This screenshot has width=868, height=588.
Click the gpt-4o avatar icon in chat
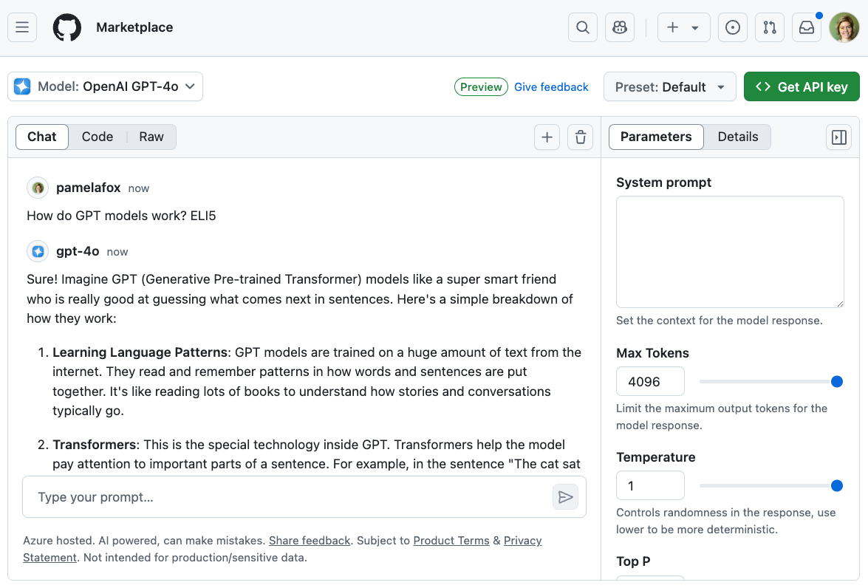click(x=38, y=252)
